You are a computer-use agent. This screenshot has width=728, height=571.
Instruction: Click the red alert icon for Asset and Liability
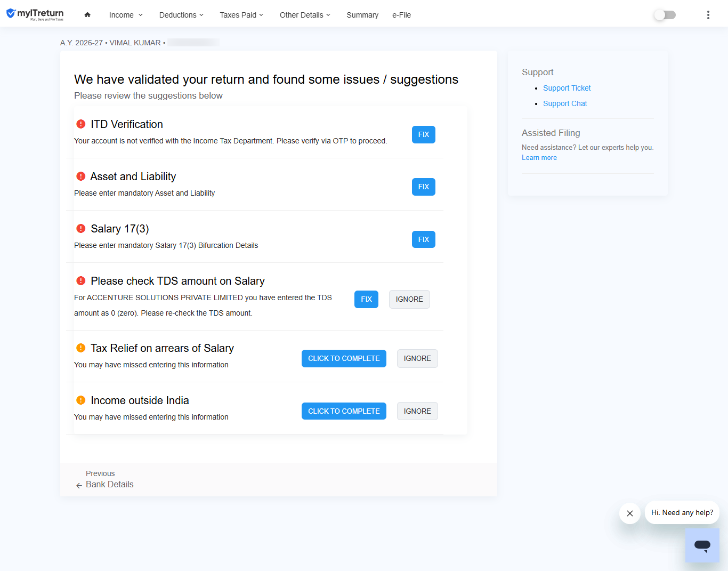(81, 176)
